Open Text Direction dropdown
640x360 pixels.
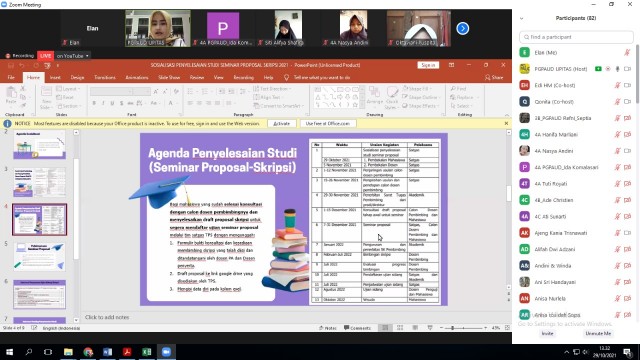[272, 89]
